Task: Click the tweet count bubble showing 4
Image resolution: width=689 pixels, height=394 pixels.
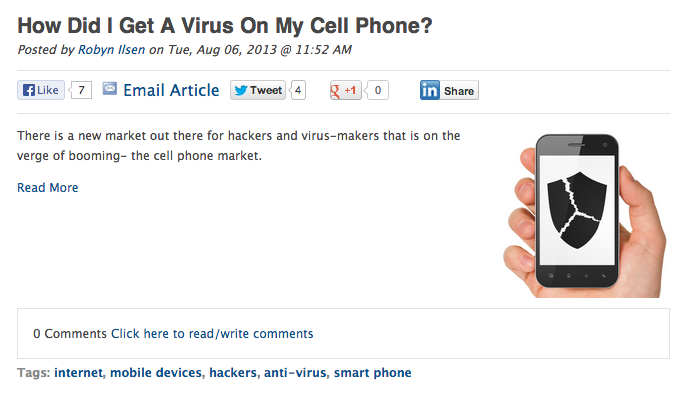Action: [x=298, y=90]
